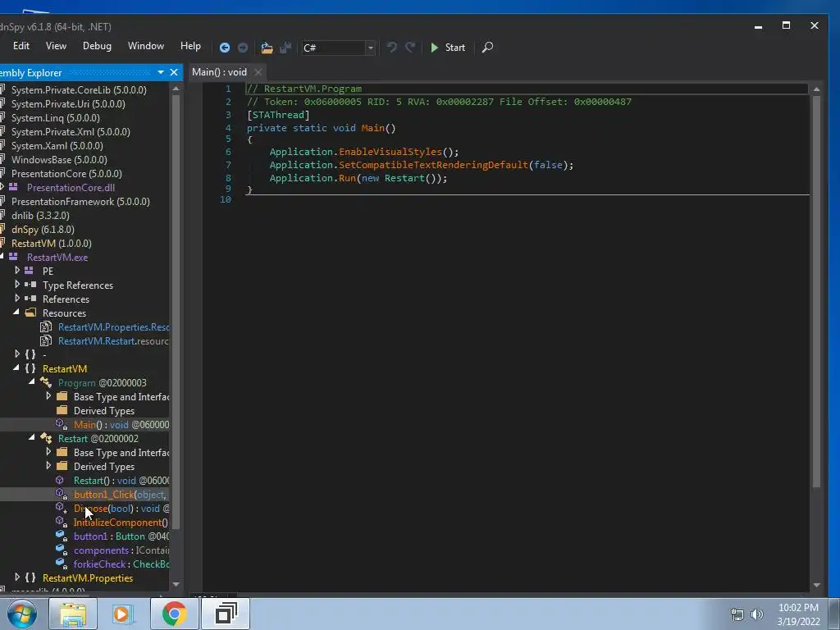Select InitializeComponent() method
Viewport: 840px width, 630px height.
(121, 523)
